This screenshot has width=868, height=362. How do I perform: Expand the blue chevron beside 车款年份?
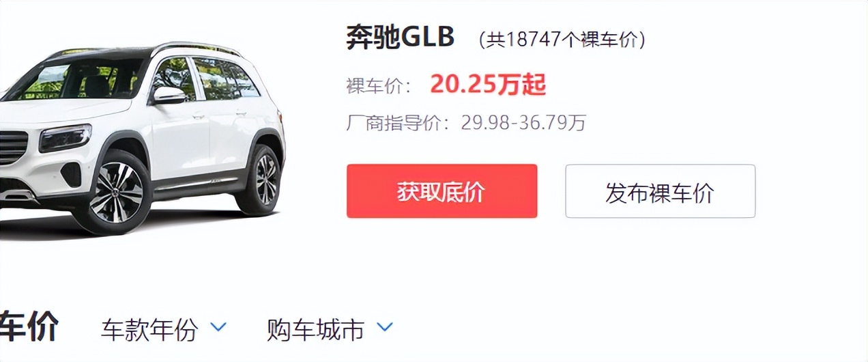point(218,327)
